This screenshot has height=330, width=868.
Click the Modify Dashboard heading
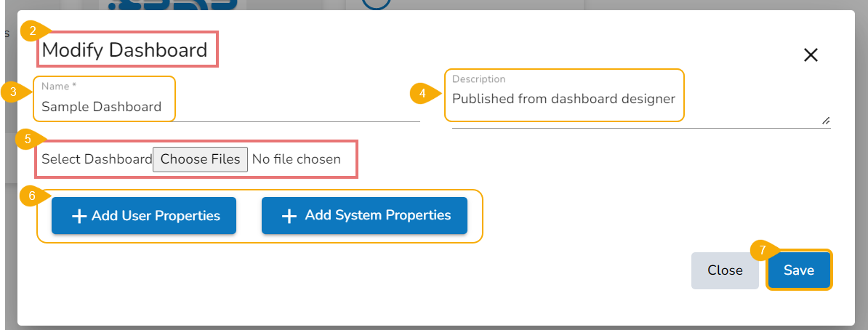coord(125,50)
